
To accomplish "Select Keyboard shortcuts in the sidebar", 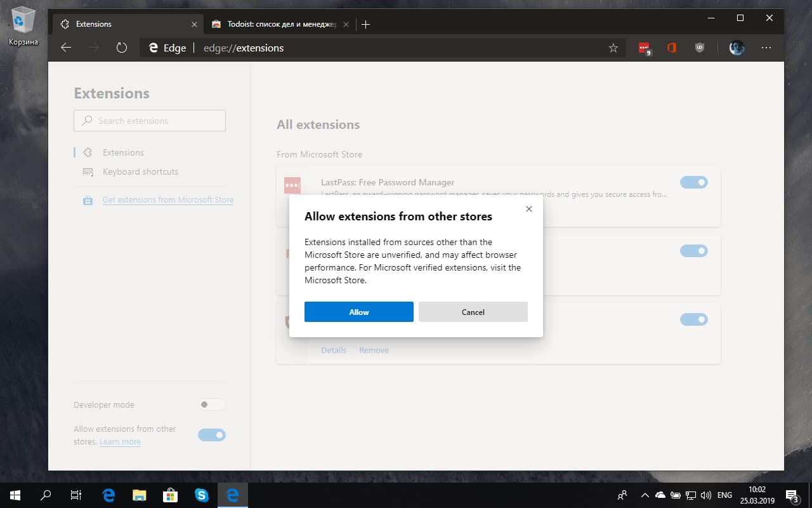I will click(140, 171).
